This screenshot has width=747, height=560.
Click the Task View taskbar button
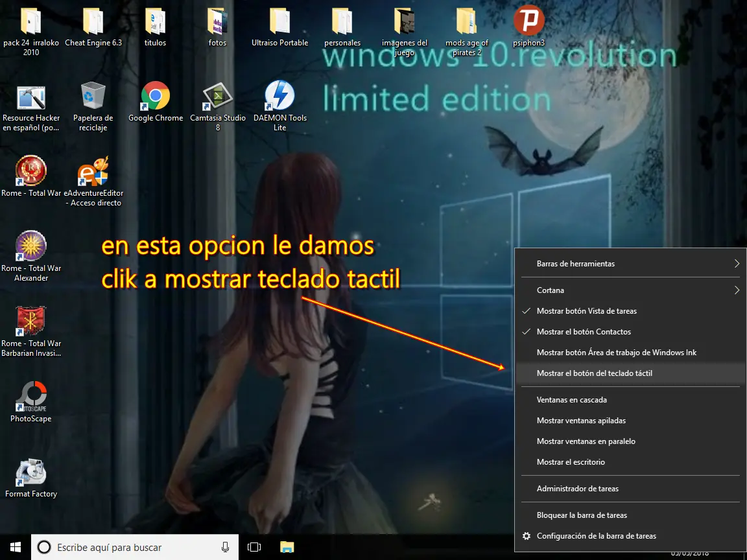(x=254, y=547)
